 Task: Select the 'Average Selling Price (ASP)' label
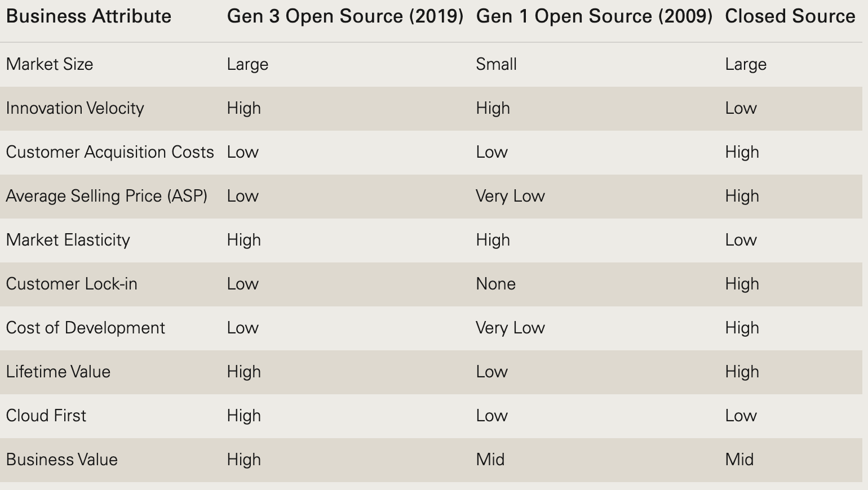click(107, 196)
